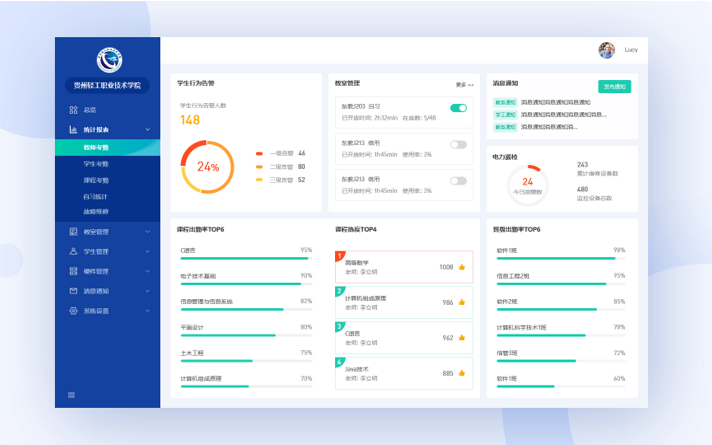
Task: Click the orange number 148
Action: pyautogui.click(x=190, y=120)
